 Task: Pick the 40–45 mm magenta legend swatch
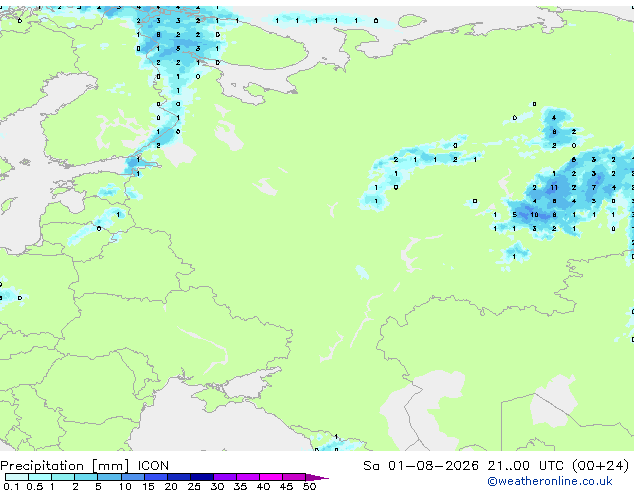point(271,477)
